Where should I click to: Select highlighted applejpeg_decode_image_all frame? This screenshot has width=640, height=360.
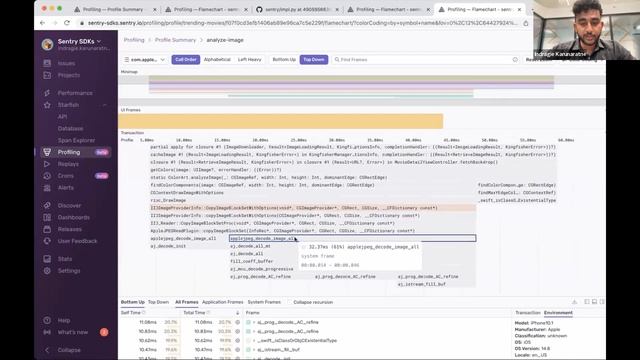tap(353, 238)
